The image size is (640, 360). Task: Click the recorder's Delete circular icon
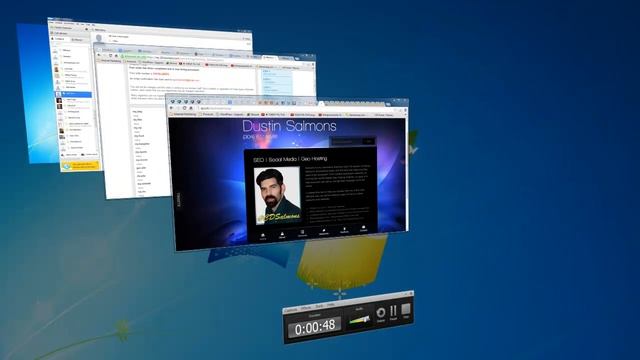point(380,315)
